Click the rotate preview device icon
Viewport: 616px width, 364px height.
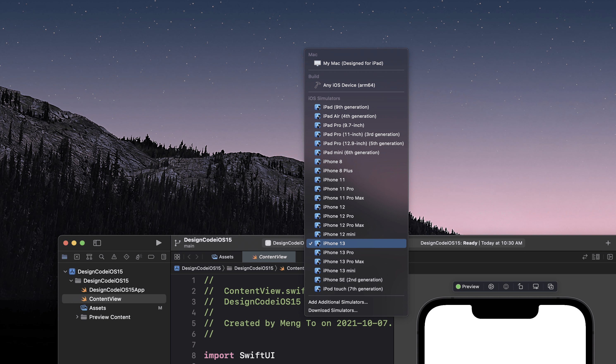[x=521, y=287]
